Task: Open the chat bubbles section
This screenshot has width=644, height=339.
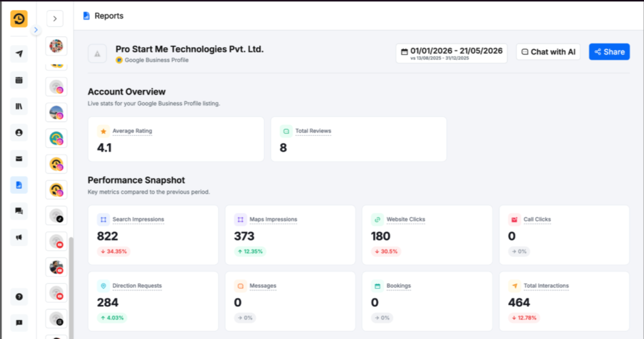Action: 19,211
